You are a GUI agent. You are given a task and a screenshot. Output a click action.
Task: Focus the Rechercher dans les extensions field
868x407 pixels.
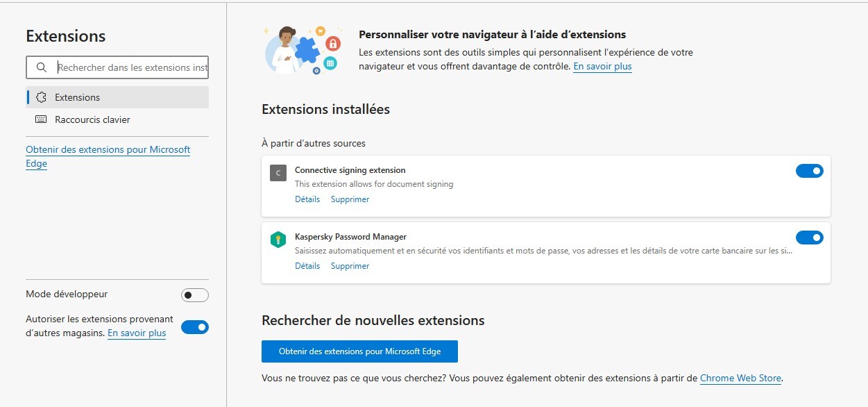click(132, 67)
